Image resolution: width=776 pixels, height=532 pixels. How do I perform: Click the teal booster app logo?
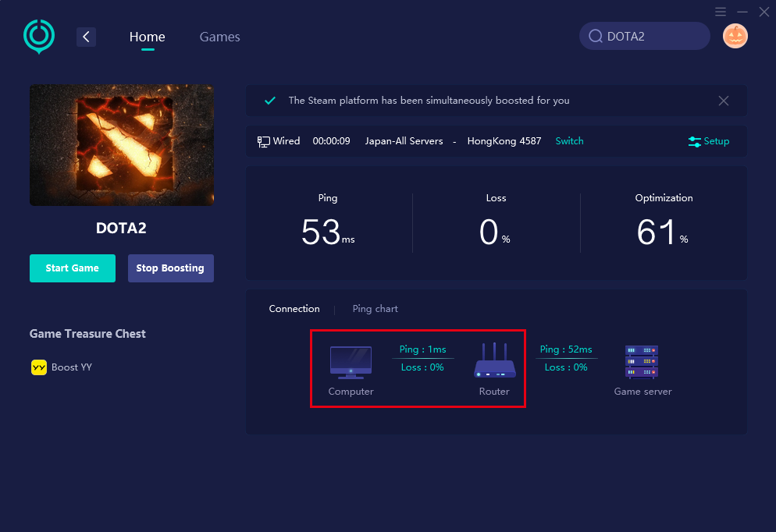coord(39,37)
